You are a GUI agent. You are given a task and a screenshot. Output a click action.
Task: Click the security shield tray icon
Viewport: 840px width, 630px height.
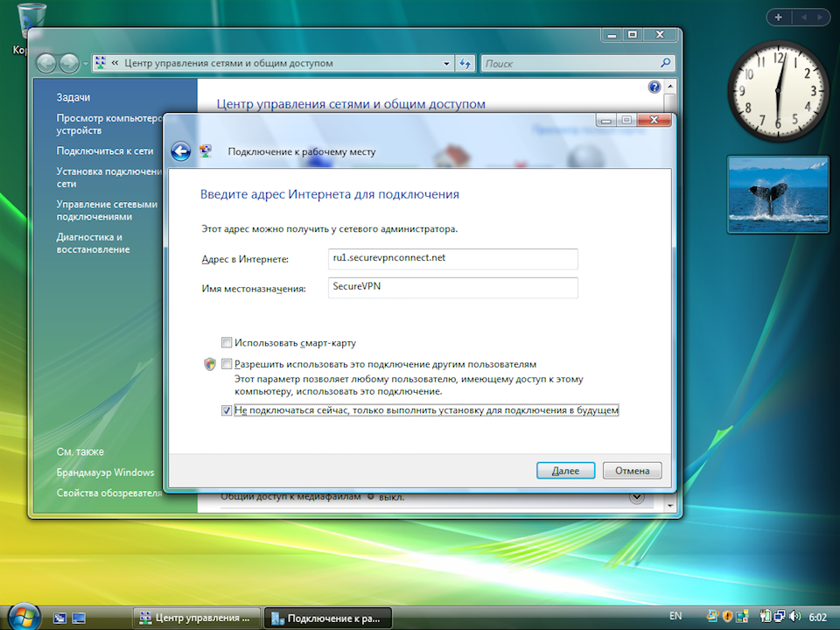click(727, 617)
